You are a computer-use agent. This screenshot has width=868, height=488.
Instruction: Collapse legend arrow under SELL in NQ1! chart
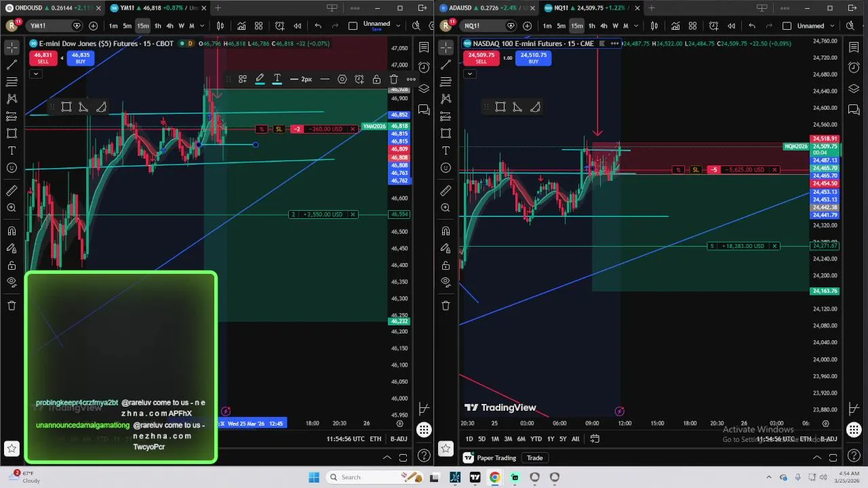click(x=469, y=74)
